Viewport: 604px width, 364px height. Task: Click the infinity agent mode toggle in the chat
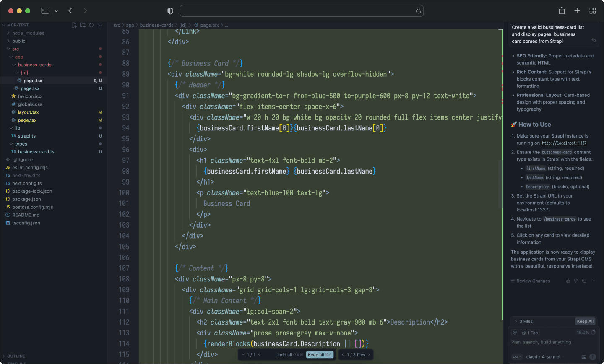516,357
